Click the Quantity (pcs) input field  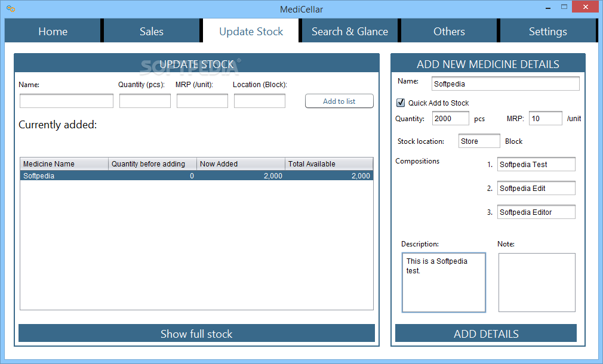145,101
